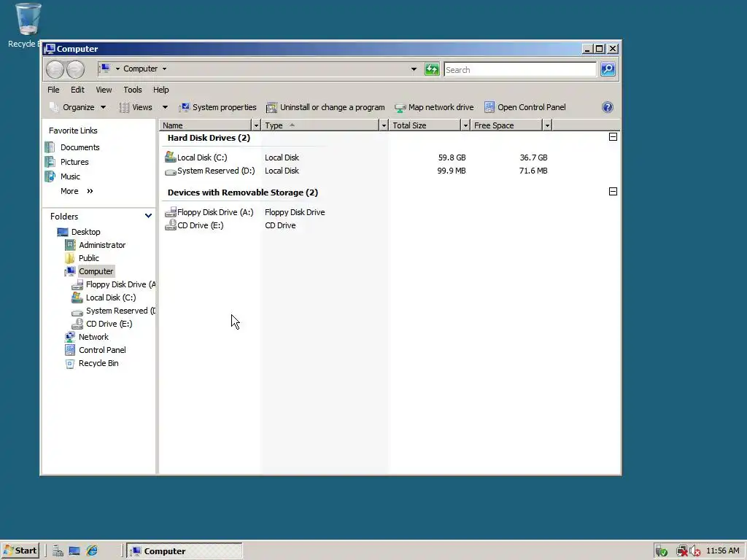This screenshot has width=747, height=560.
Task: Click the Control Panel icon in Folders tree
Action: (x=70, y=350)
